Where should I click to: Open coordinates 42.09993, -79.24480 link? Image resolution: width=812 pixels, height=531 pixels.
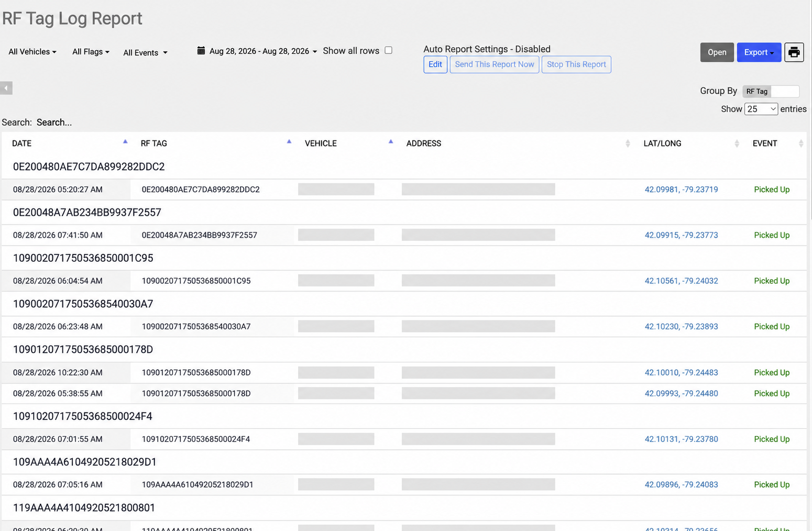(x=681, y=393)
